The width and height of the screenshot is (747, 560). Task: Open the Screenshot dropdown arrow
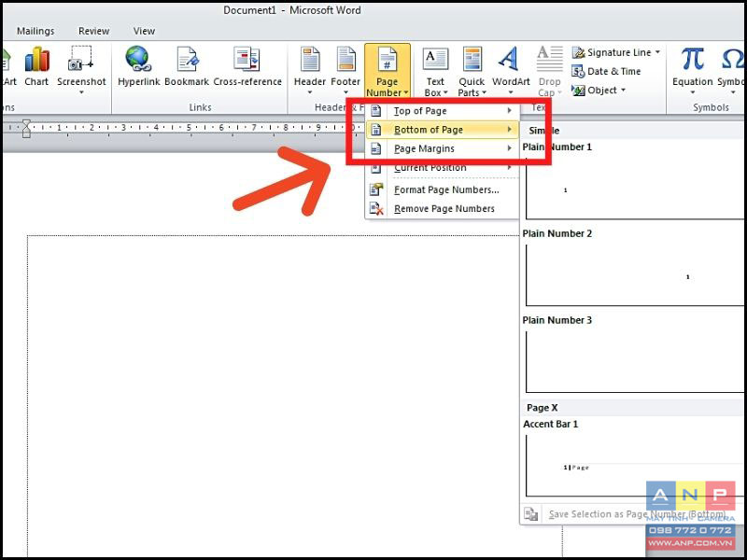point(81,92)
